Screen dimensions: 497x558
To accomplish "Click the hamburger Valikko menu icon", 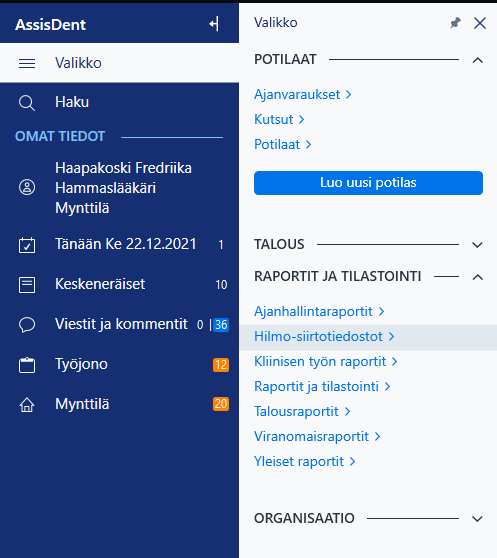I will click(x=27, y=63).
